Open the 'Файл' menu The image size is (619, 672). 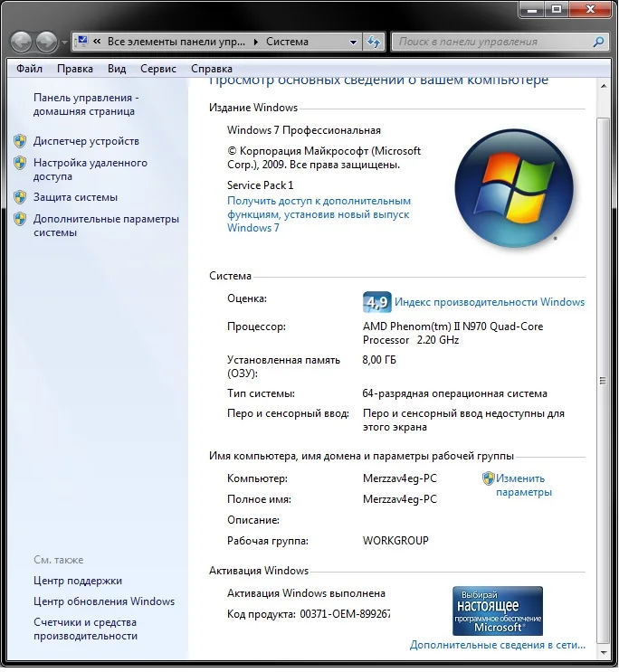click(29, 69)
